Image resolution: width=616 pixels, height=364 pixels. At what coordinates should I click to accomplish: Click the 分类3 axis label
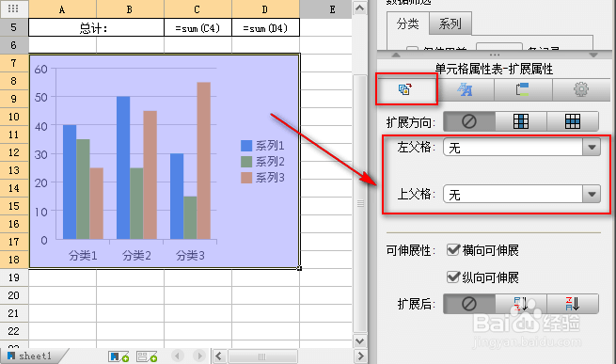190,256
